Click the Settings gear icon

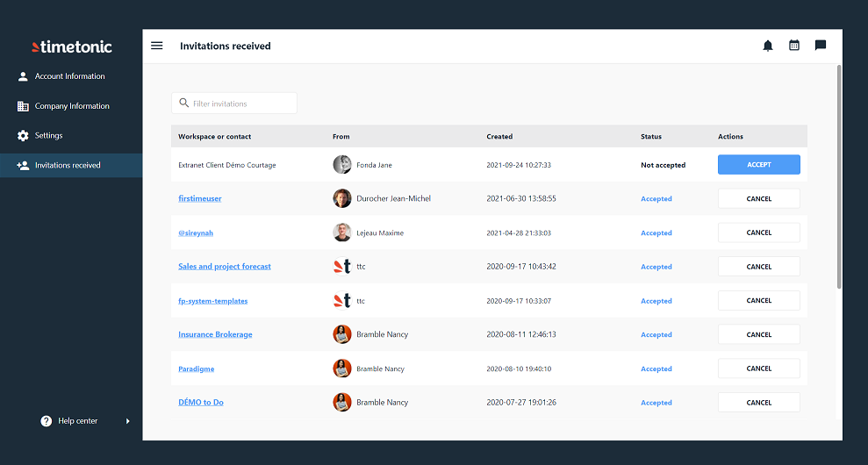pos(23,136)
